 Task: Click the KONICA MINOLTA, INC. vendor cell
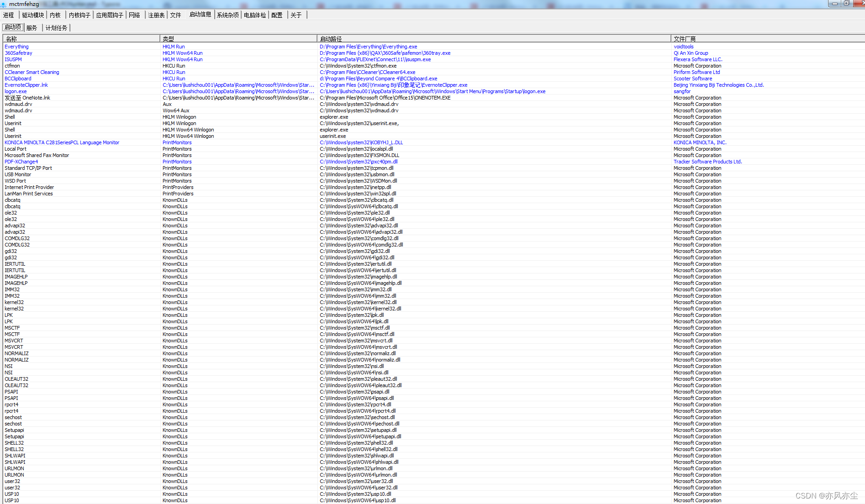tap(700, 142)
